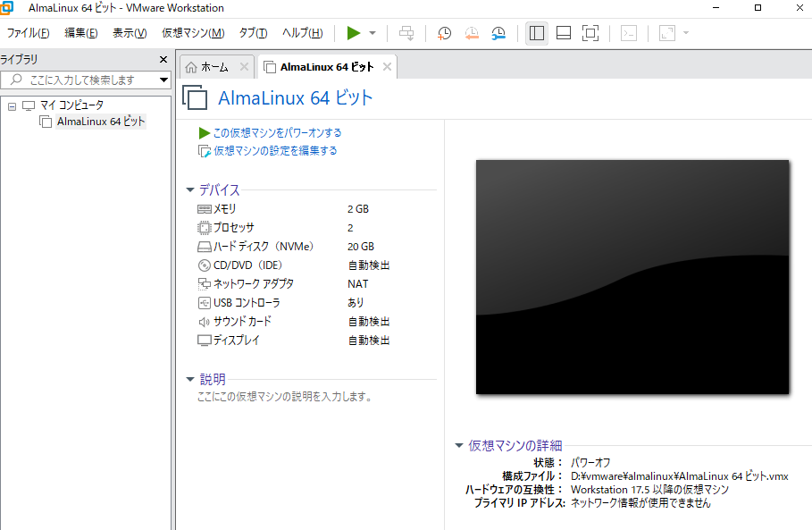Open the ヘルプ menu
812x530 pixels.
coord(302,33)
